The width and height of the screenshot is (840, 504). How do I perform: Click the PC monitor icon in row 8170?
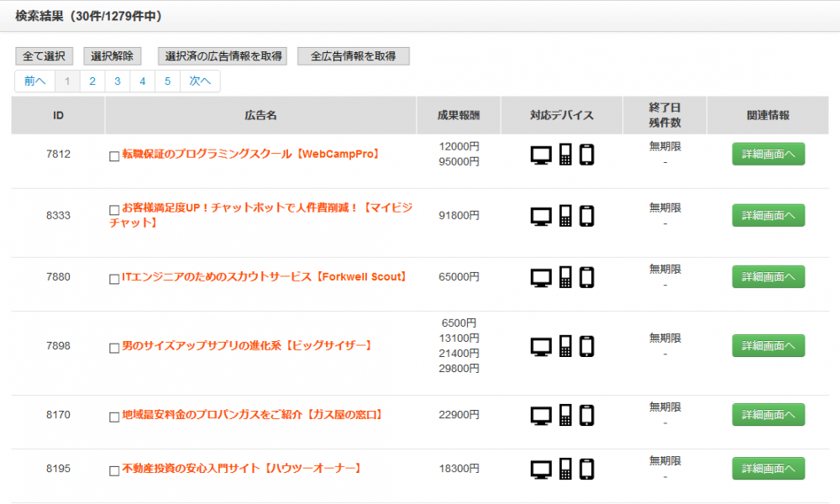pyautogui.click(x=541, y=416)
